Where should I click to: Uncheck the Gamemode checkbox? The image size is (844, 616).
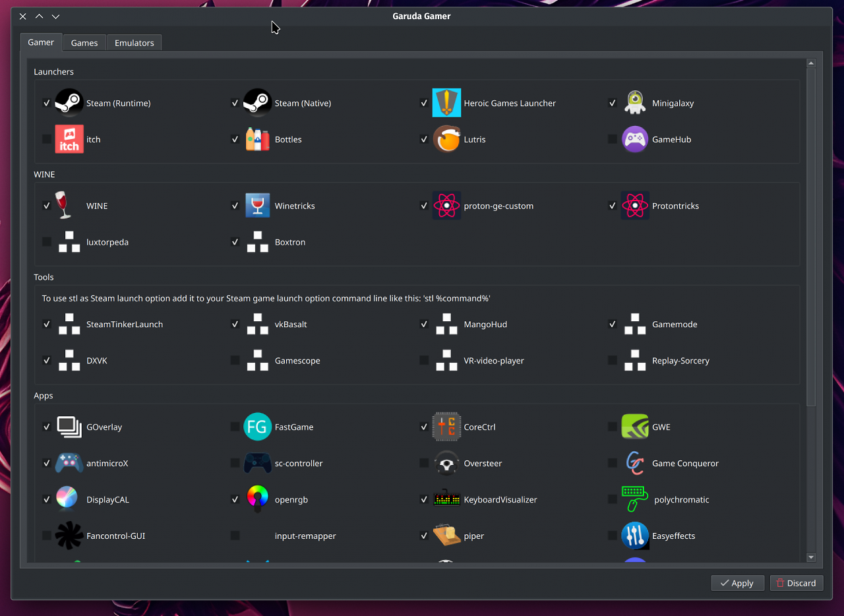(613, 324)
